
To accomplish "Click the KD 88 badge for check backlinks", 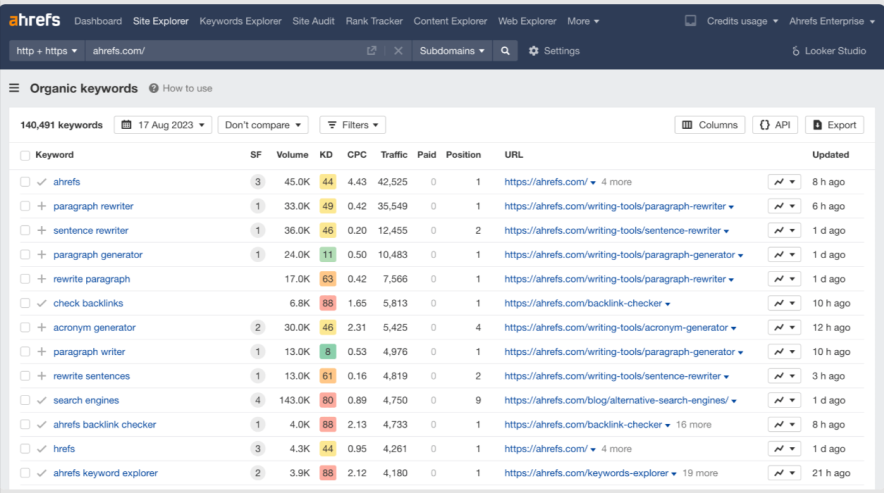I will pyautogui.click(x=327, y=303).
